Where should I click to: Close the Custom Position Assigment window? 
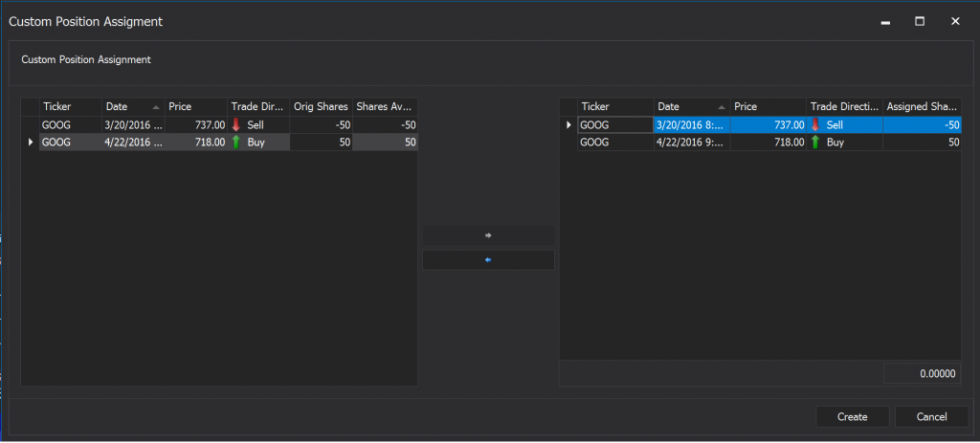tap(955, 21)
